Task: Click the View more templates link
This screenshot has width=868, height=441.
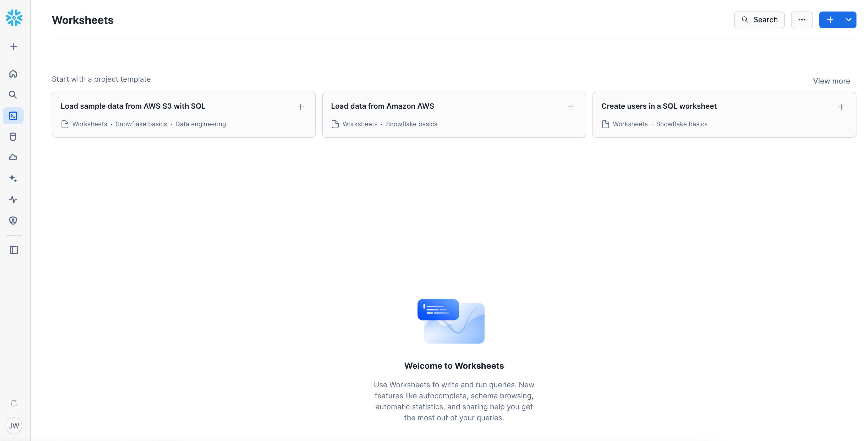Action: click(831, 81)
